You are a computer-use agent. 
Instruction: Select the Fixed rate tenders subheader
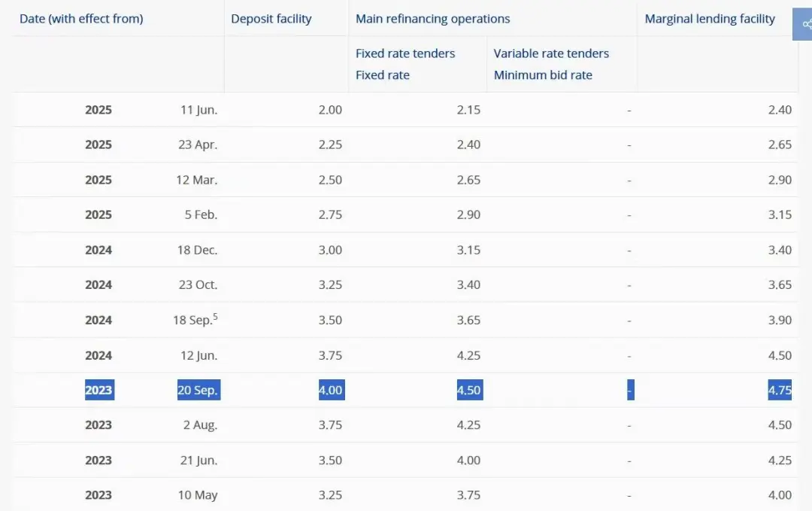pyautogui.click(x=405, y=53)
